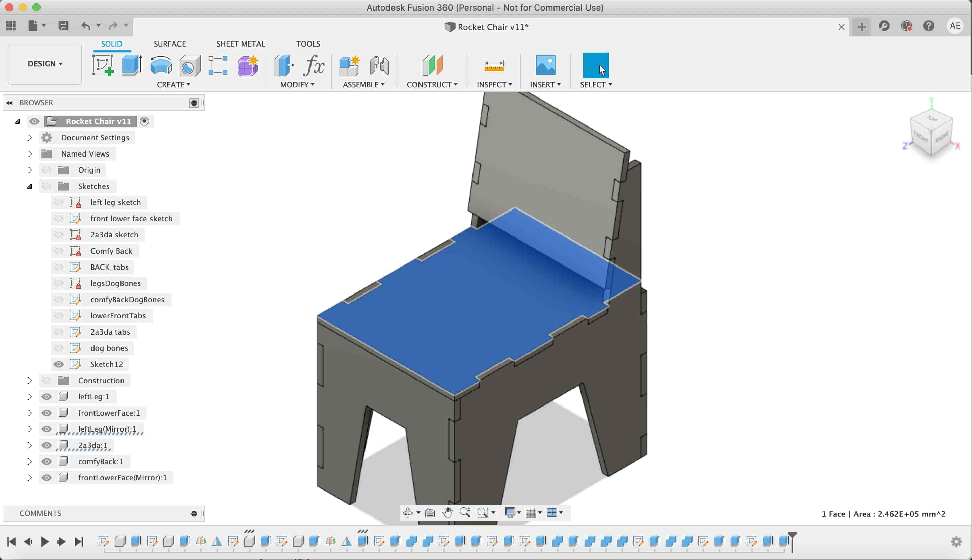Expand the leftLeg(Mirror):1 component

point(29,429)
